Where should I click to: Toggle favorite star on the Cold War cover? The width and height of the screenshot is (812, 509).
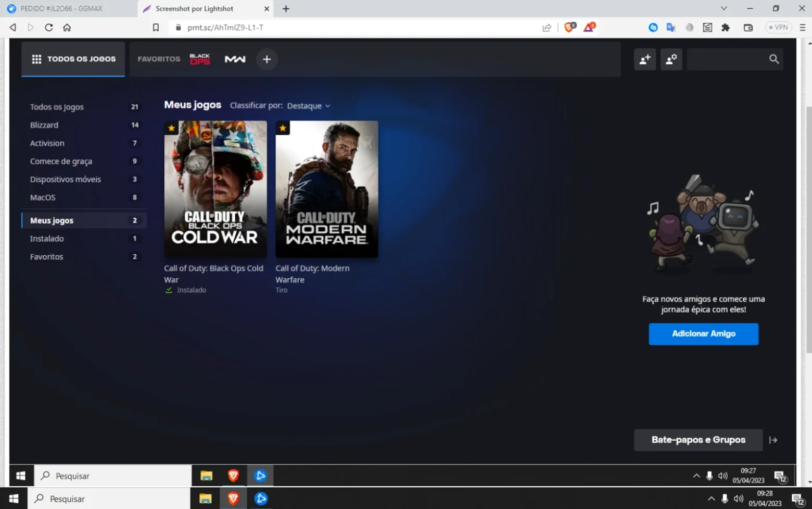171,128
